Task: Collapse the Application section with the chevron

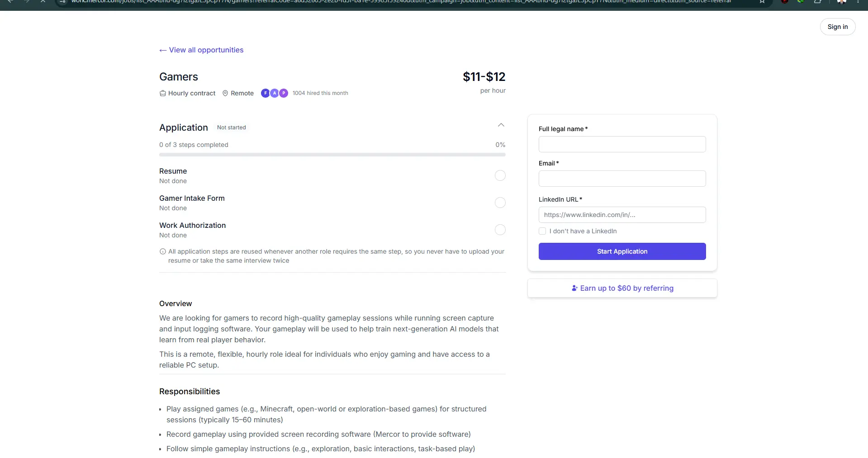Action: 501,125
